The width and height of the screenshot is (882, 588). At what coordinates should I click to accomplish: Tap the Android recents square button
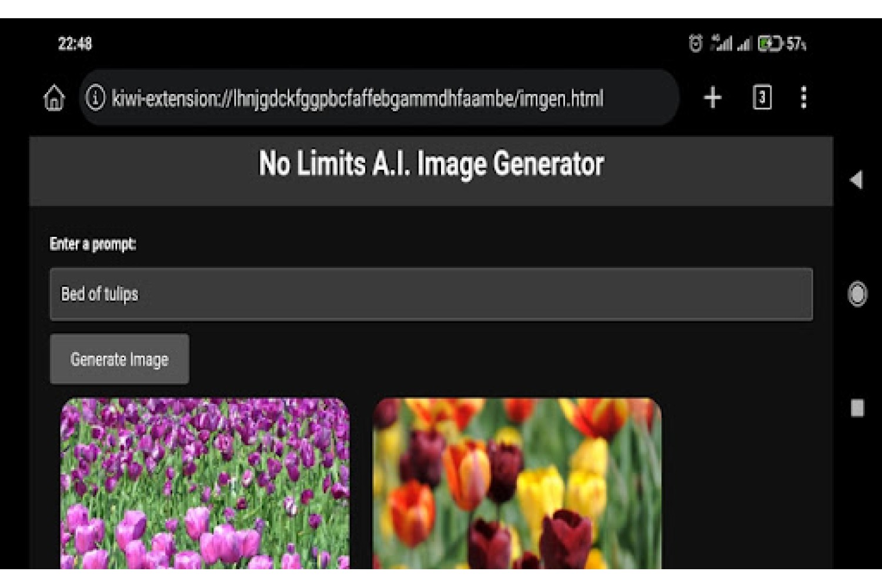857,407
